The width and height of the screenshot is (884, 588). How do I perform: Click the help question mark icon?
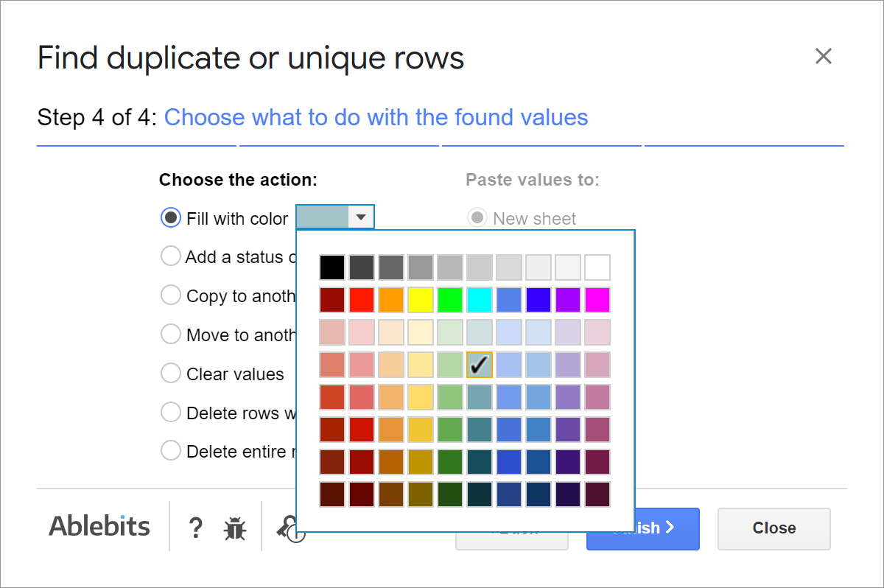tap(195, 528)
